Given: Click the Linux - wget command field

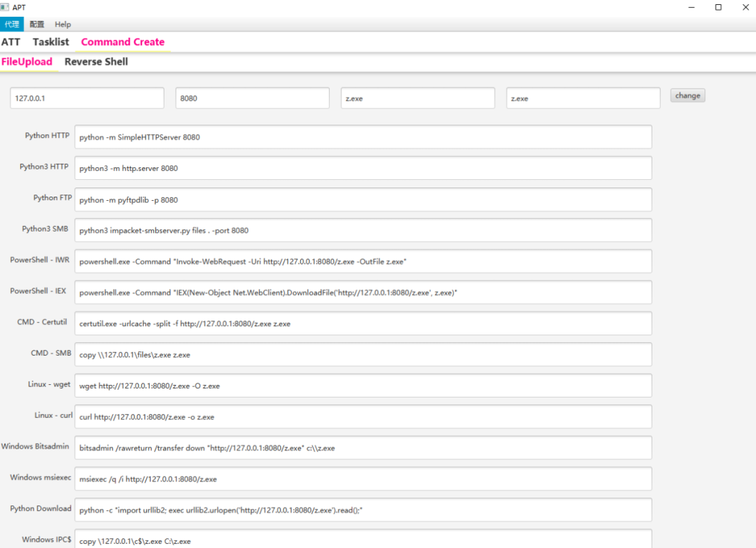Looking at the screenshot, I should coord(363,386).
